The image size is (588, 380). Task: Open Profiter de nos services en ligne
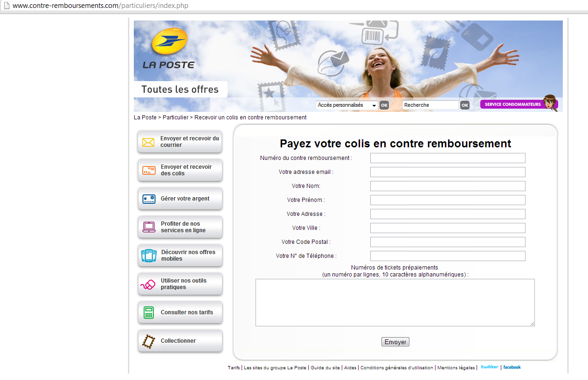tap(180, 227)
